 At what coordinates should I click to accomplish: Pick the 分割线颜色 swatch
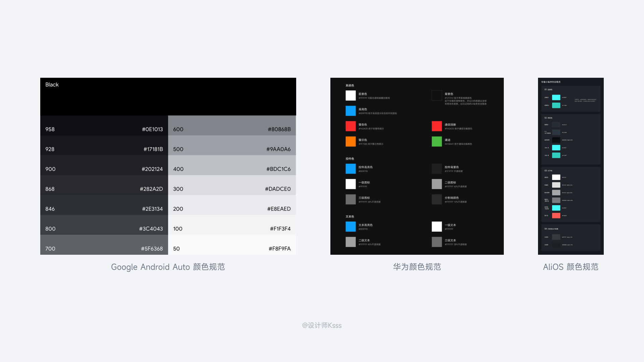click(x=437, y=199)
